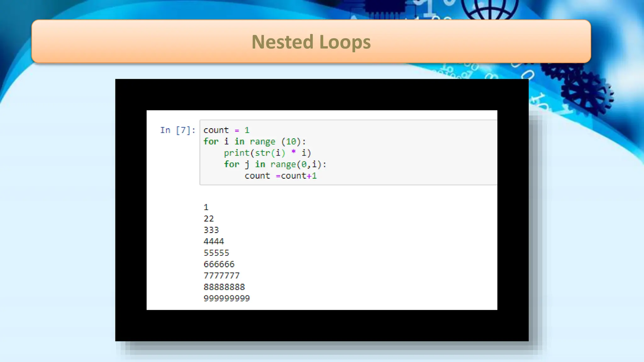Click the 'Nested Loops' slide title
This screenshot has width=644, height=362.
coord(311,42)
